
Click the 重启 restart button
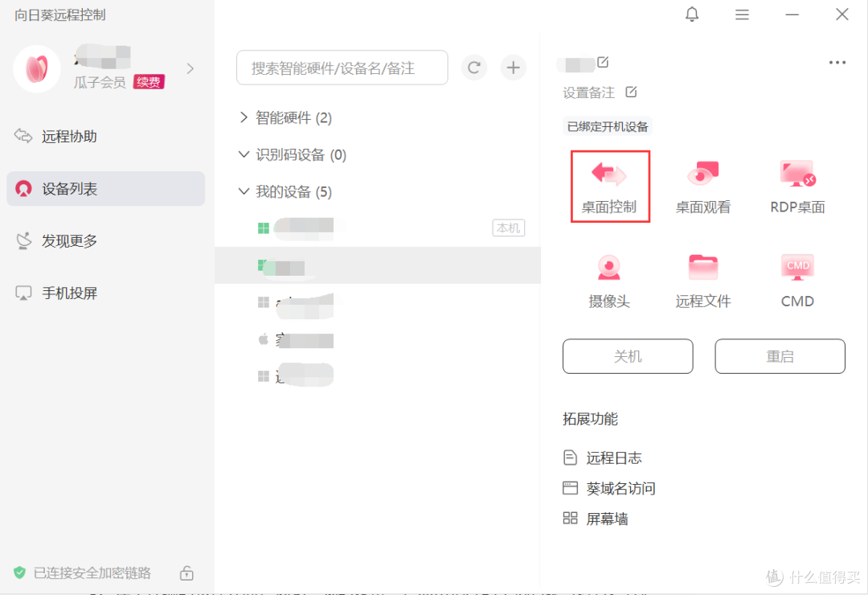click(780, 356)
